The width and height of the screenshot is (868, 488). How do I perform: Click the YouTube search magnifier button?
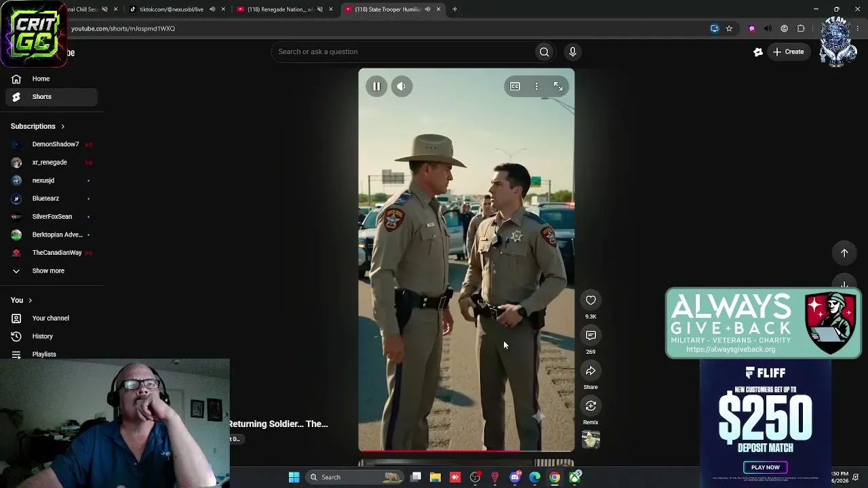pos(545,52)
